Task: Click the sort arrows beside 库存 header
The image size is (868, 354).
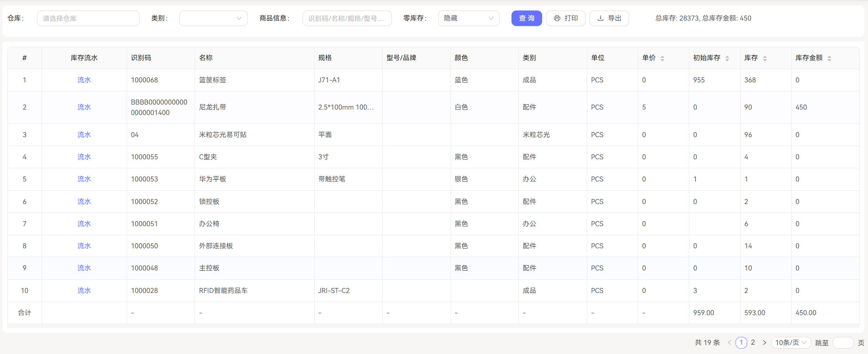Action: point(765,58)
